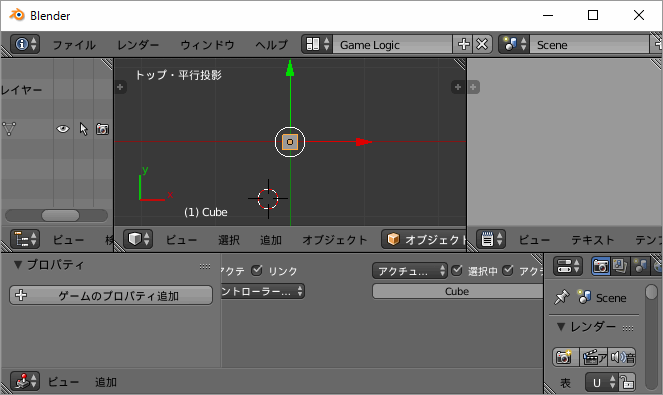The image size is (663, 395).
Task: Click the render animation clapperboard button
Action: point(593,357)
